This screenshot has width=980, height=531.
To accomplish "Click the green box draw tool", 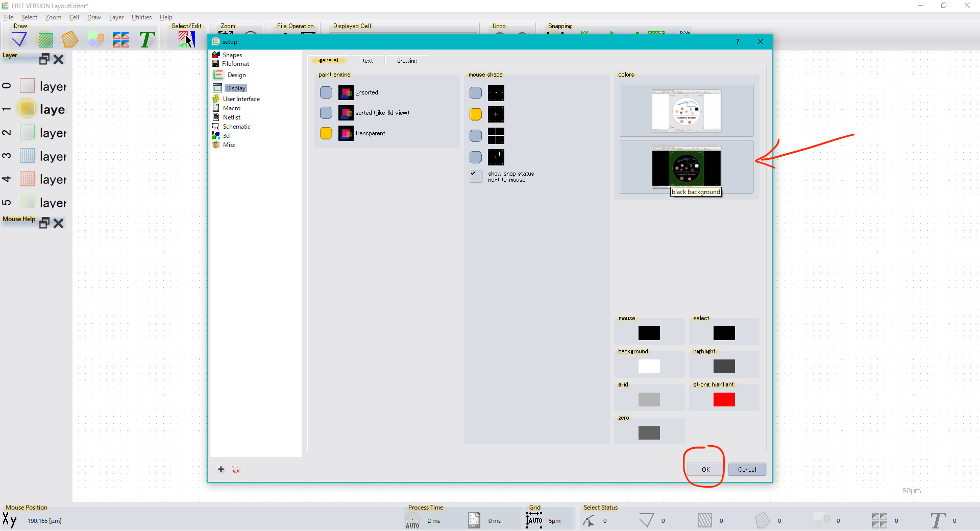I will coord(45,39).
